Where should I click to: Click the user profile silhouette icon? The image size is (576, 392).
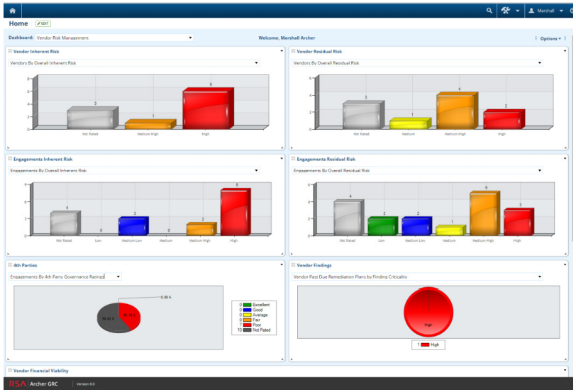pos(531,11)
